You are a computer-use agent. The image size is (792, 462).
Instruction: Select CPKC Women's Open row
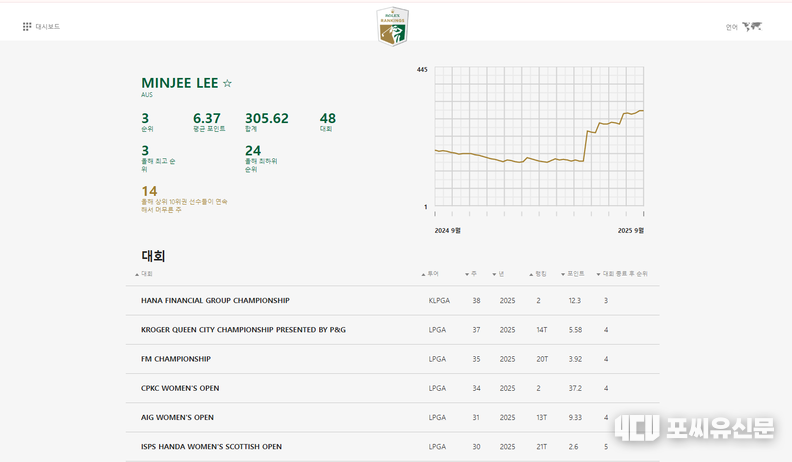[392, 388]
